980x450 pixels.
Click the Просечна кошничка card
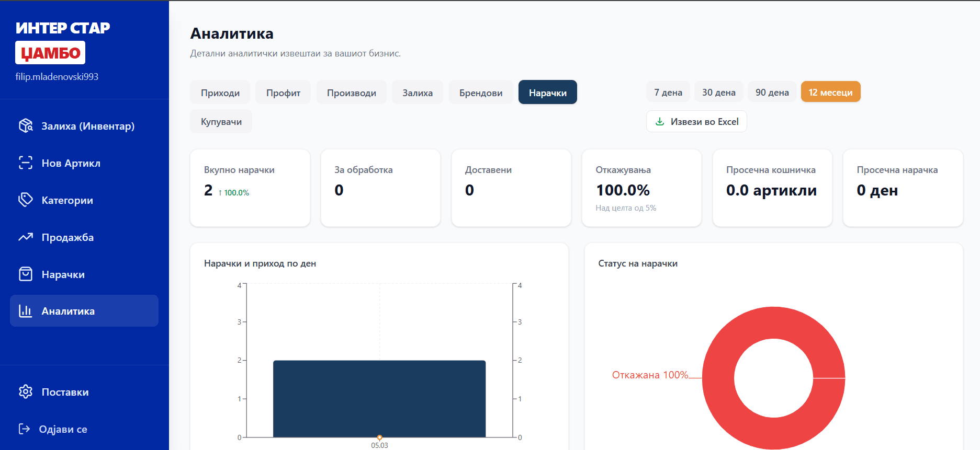(772, 188)
